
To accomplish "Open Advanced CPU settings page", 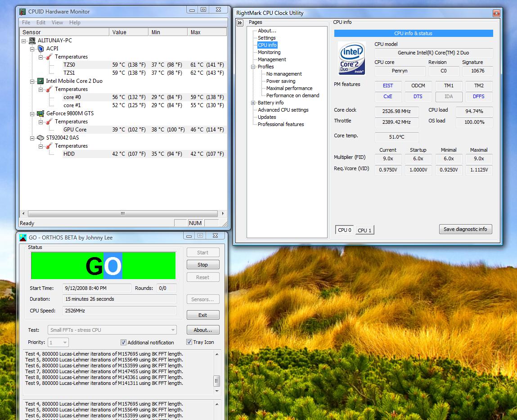I will [x=283, y=110].
